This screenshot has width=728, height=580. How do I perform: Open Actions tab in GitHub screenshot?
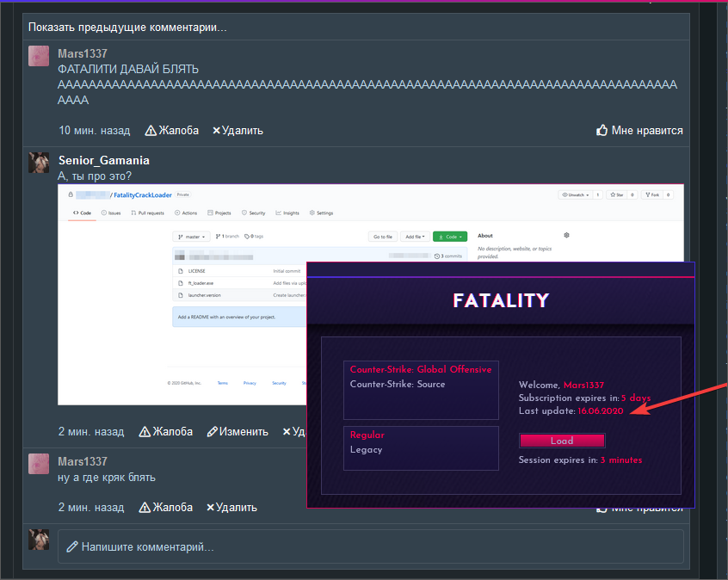[186, 213]
